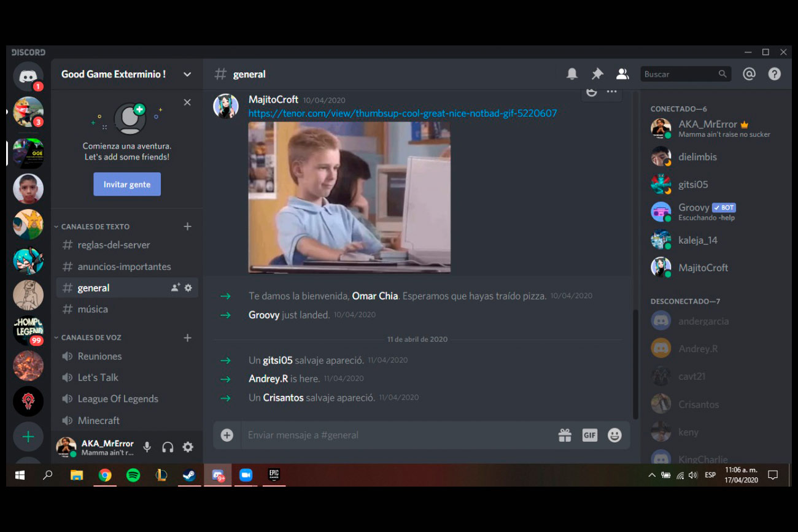Click Omar Chia in welcome message

coord(375,296)
